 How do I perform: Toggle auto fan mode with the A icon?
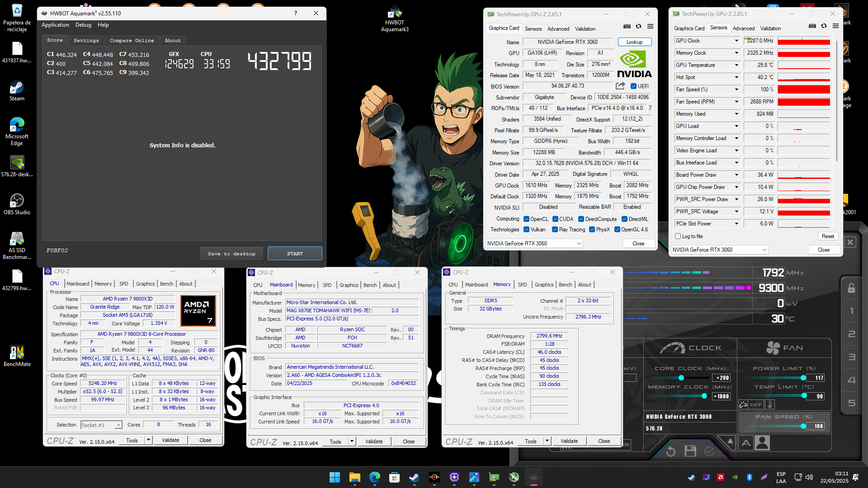[x=746, y=443]
